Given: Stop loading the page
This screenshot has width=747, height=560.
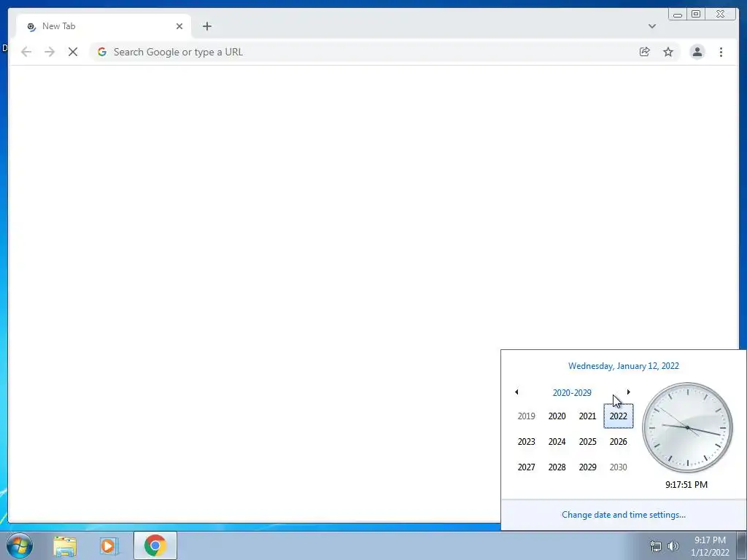Looking at the screenshot, I should click(73, 52).
